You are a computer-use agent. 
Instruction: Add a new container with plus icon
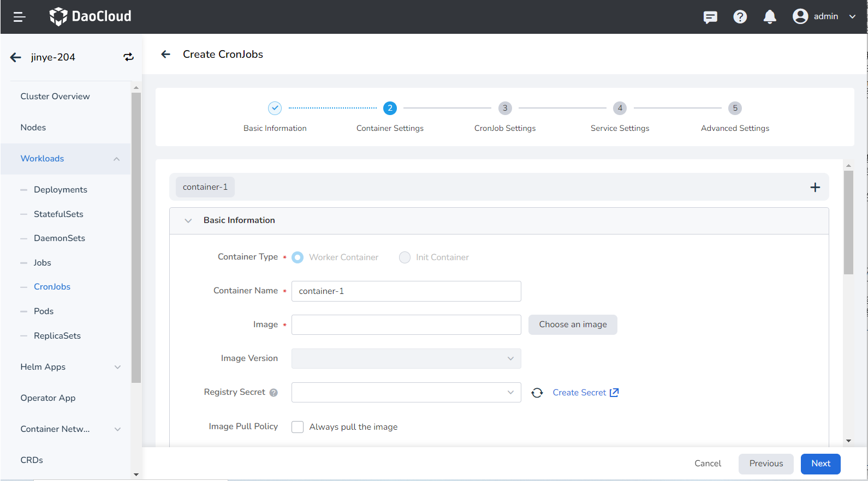pyautogui.click(x=815, y=187)
